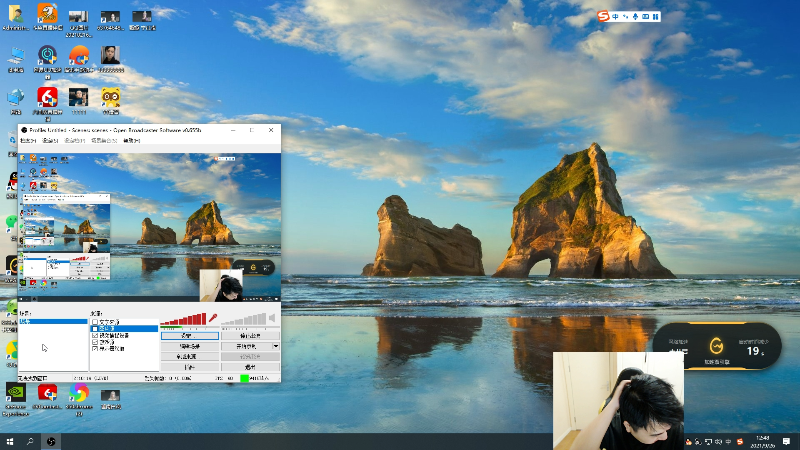Launch the red number-6 app with shield

point(47,101)
